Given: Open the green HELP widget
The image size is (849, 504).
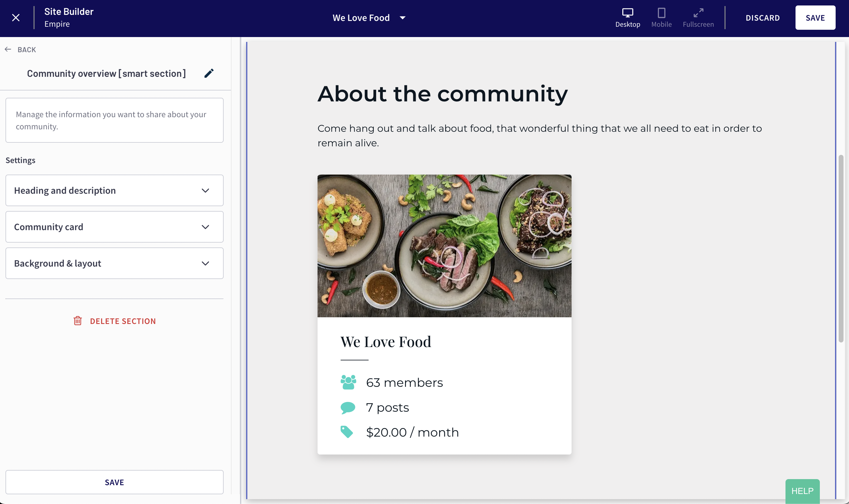Looking at the screenshot, I should pyautogui.click(x=802, y=491).
